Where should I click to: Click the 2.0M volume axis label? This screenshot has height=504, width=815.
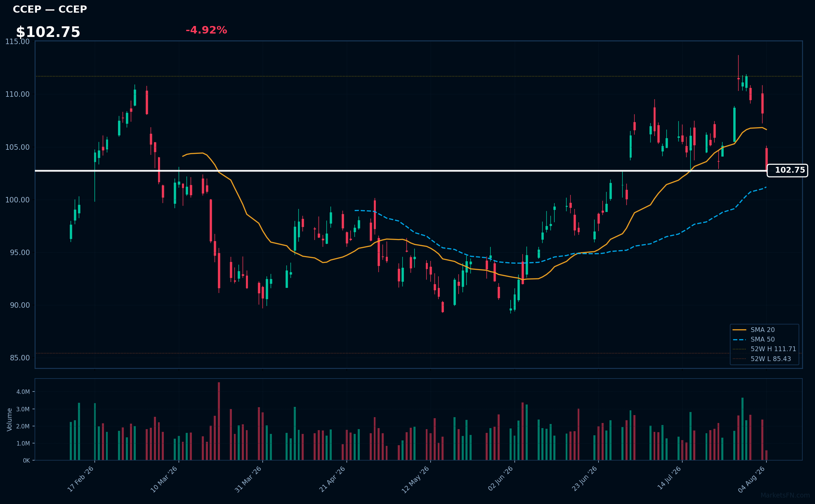(23, 426)
